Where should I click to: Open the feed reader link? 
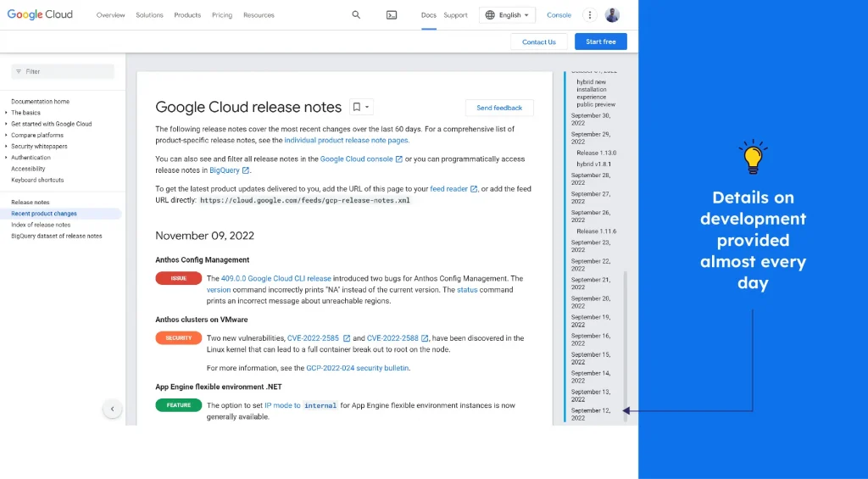(449, 189)
